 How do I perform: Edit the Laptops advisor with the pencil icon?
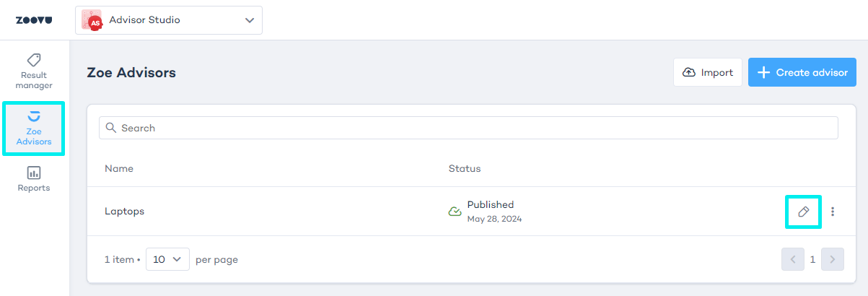pyautogui.click(x=803, y=212)
